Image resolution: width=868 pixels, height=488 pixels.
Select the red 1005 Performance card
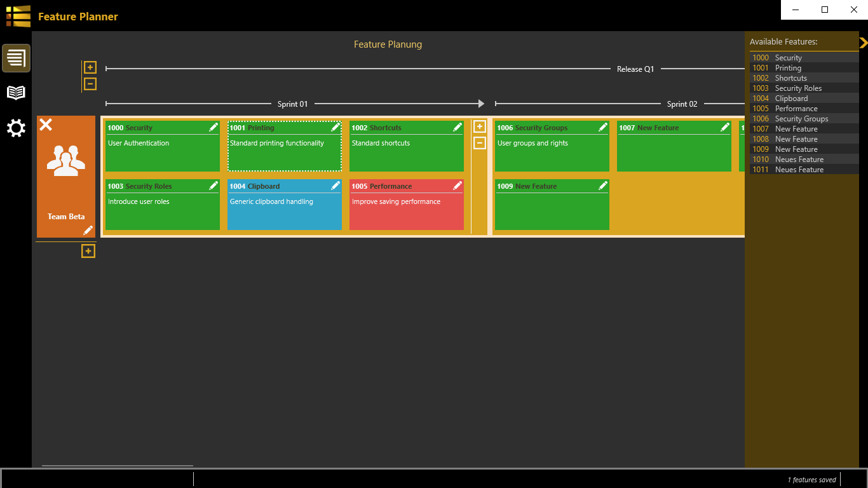click(x=407, y=205)
